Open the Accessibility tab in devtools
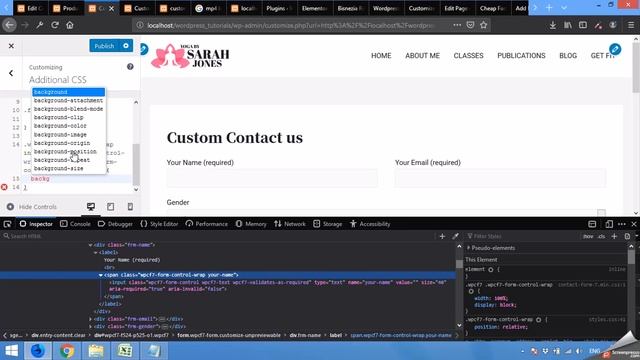The image size is (640, 360). pos(370,224)
